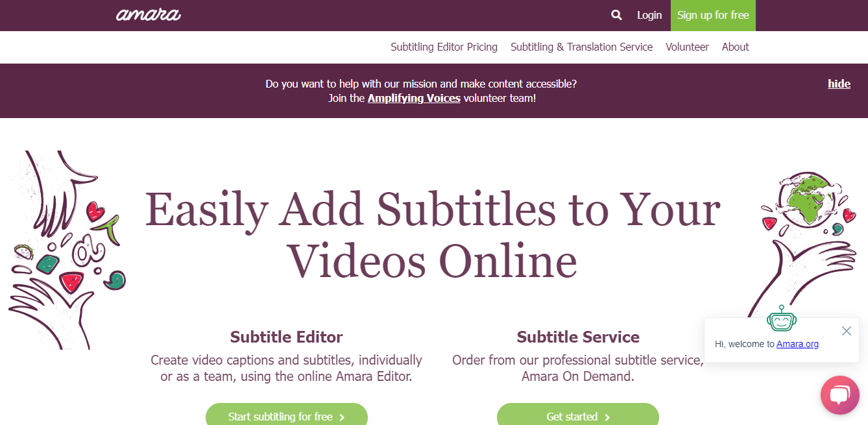The width and height of the screenshot is (868, 425).
Task: Hide the volunteer announcement banner
Action: coord(839,84)
